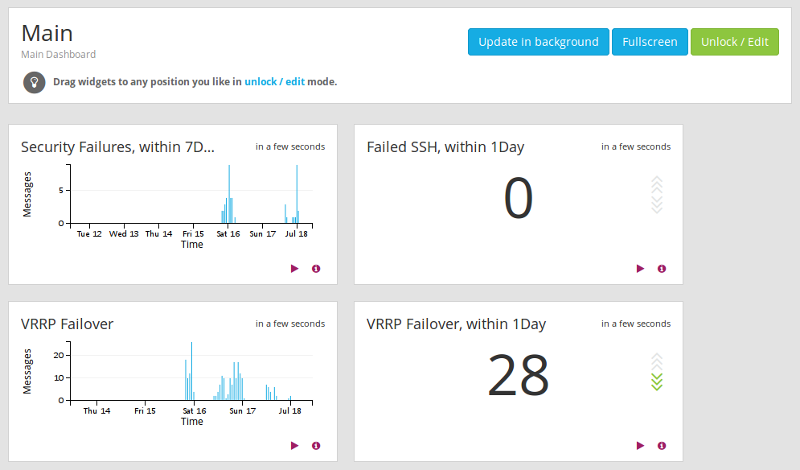Click the lightbulb hint icon
This screenshot has height=470, width=800.
pos(34,82)
